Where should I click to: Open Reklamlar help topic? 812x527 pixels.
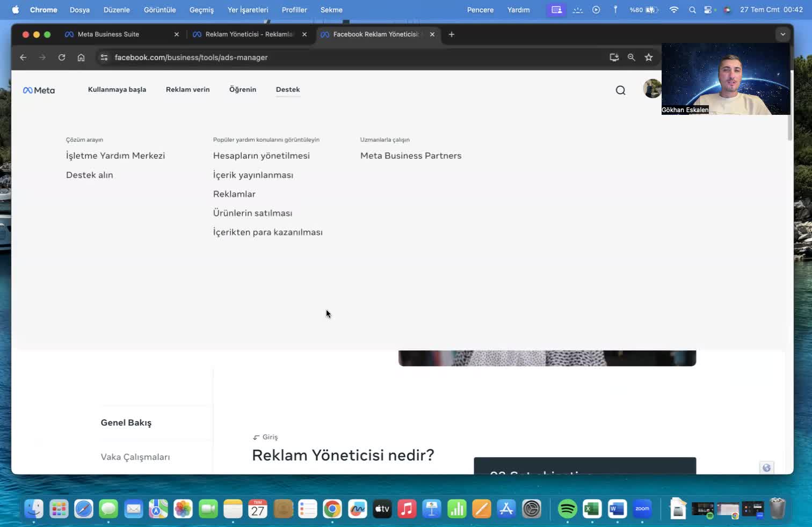[x=234, y=194]
